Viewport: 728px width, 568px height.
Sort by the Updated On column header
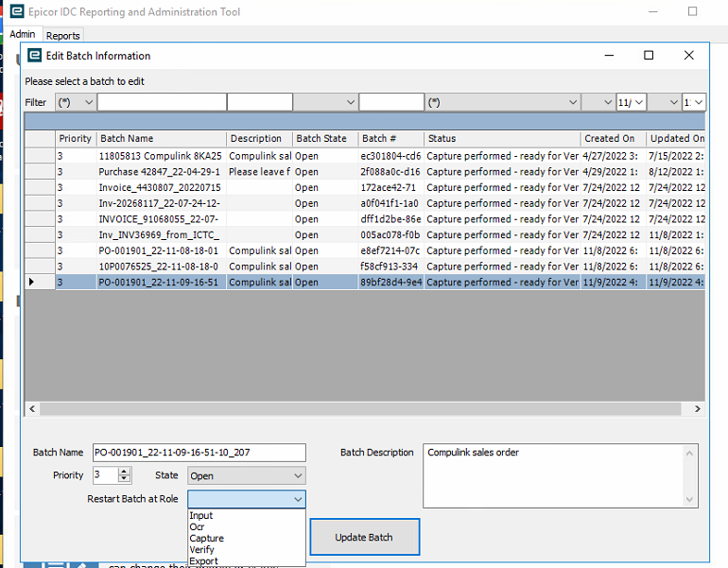(x=676, y=138)
